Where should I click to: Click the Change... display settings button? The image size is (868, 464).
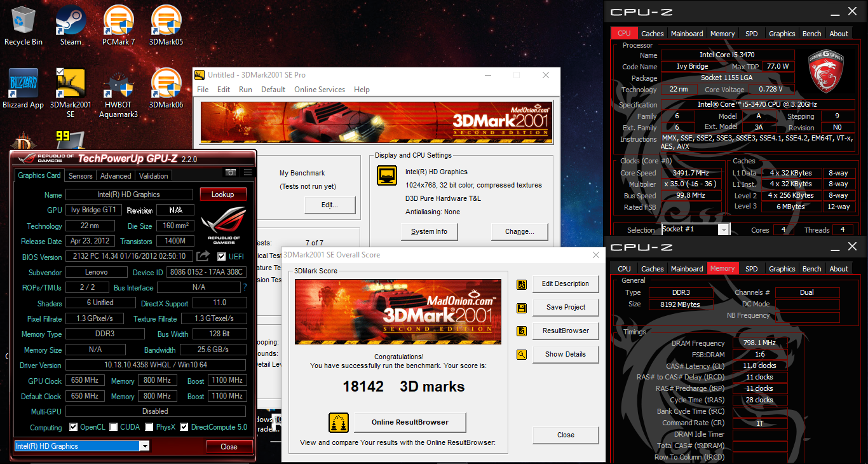click(x=519, y=231)
